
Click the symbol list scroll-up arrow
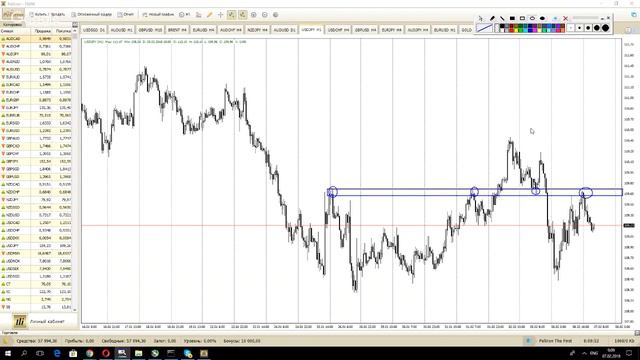[75, 31]
